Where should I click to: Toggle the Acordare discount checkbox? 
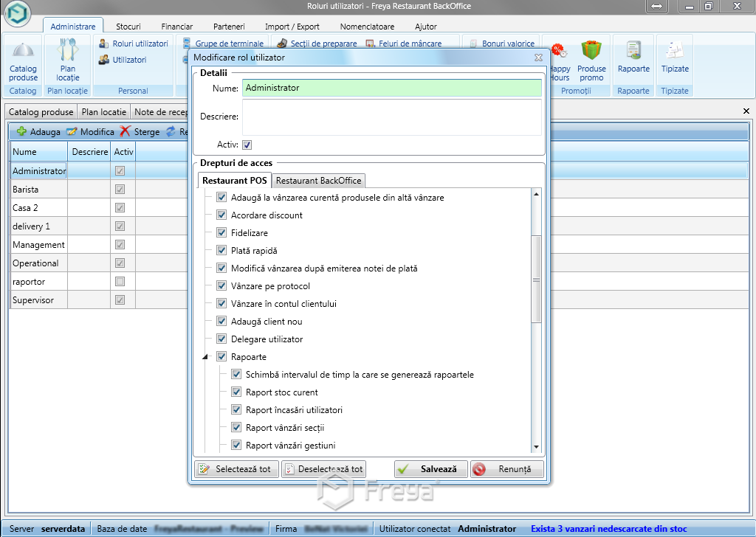tap(221, 215)
